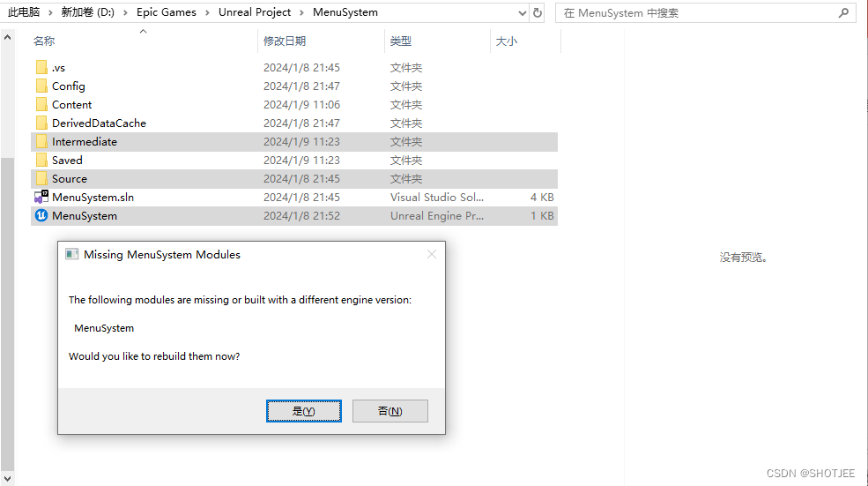This screenshot has width=868, height=486.
Task: Select the DerivedDataCache folder name
Action: (x=99, y=123)
